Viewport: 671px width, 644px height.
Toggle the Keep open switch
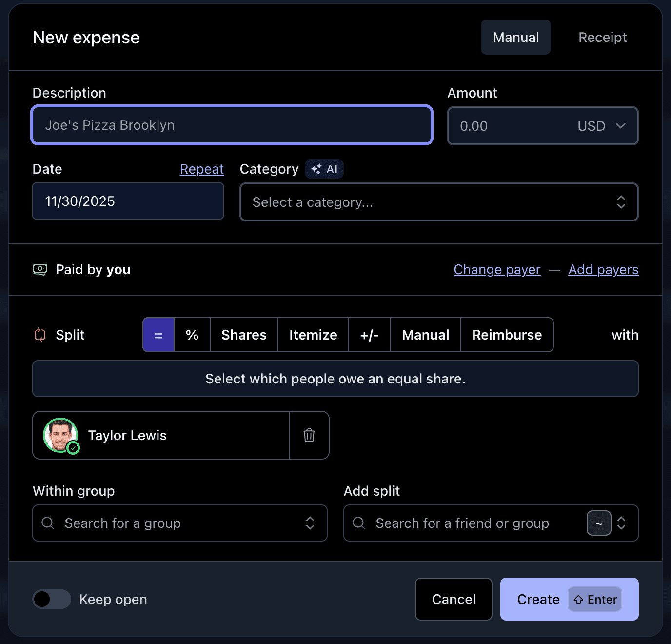(x=51, y=599)
